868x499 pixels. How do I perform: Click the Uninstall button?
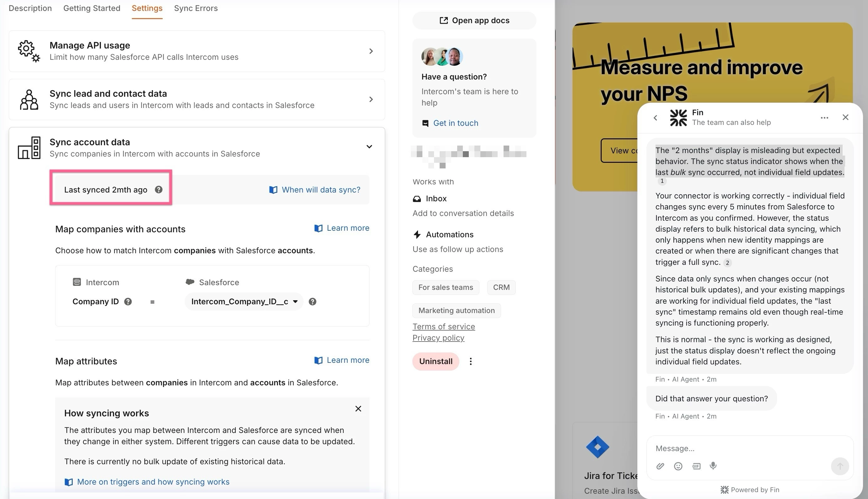(436, 361)
